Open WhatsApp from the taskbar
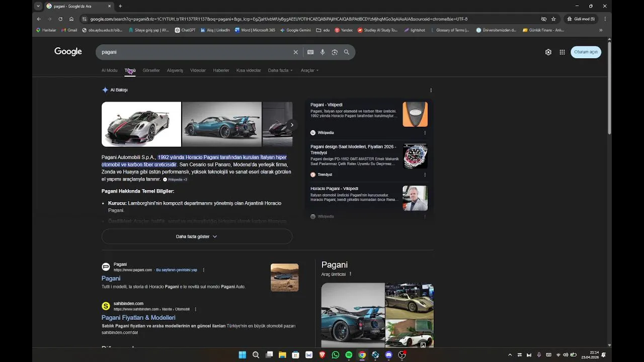644x362 pixels. (336, 355)
